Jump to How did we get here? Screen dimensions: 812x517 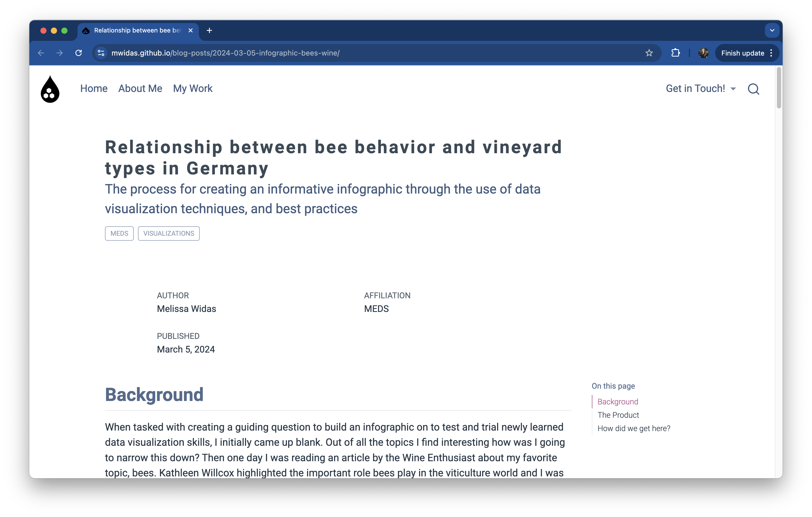[634, 428]
